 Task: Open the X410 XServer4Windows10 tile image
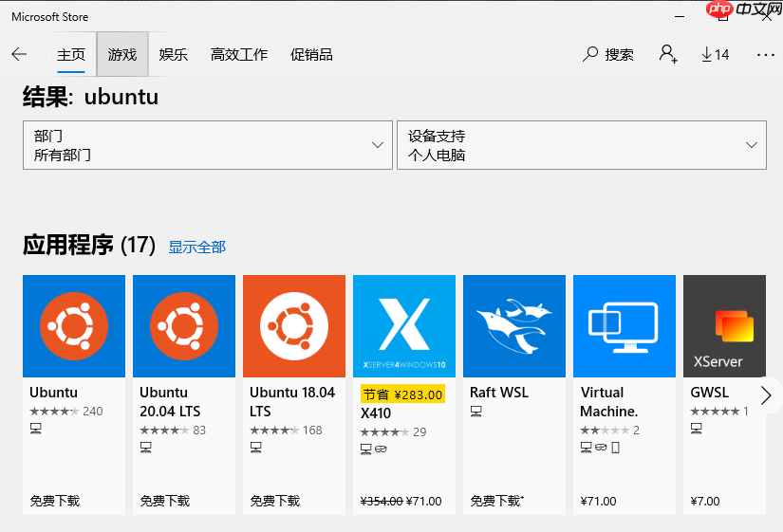click(404, 326)
